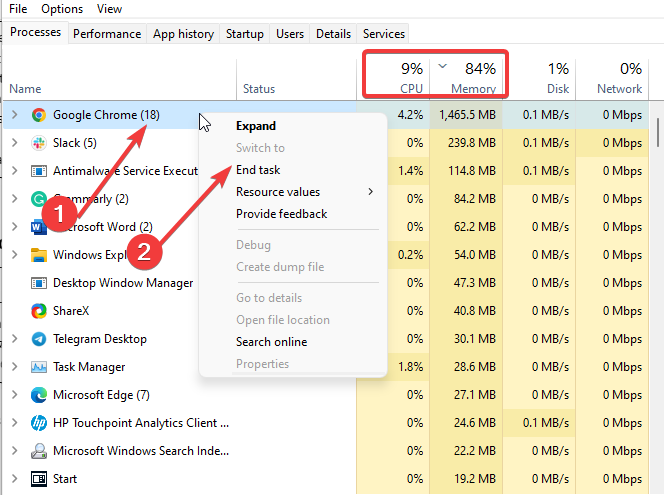This screenshot has height=495, width=664.
Task: Sort by the Name column header
Action: pyautogui.click(x=25, y=89)
